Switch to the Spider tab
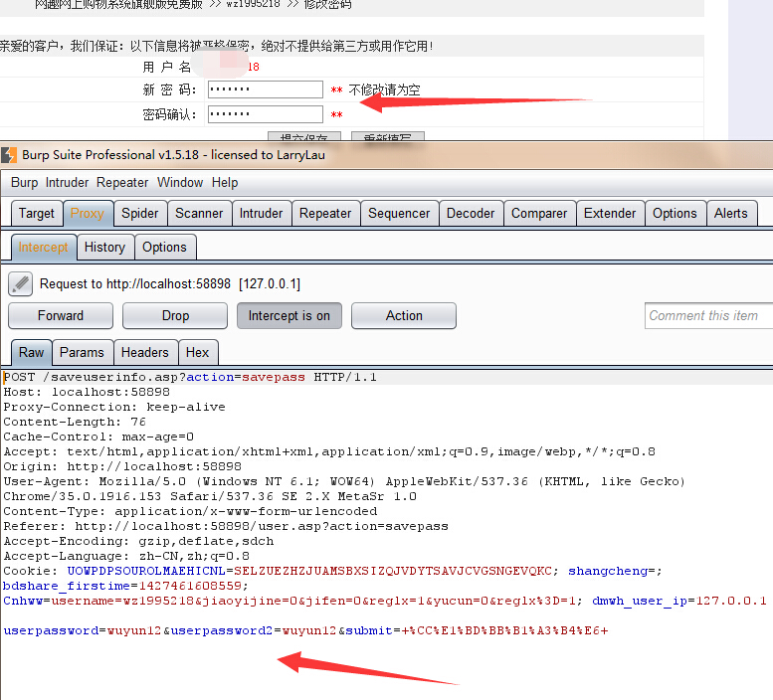Viewport: 773px width, 700px height. tap(140, 214)
